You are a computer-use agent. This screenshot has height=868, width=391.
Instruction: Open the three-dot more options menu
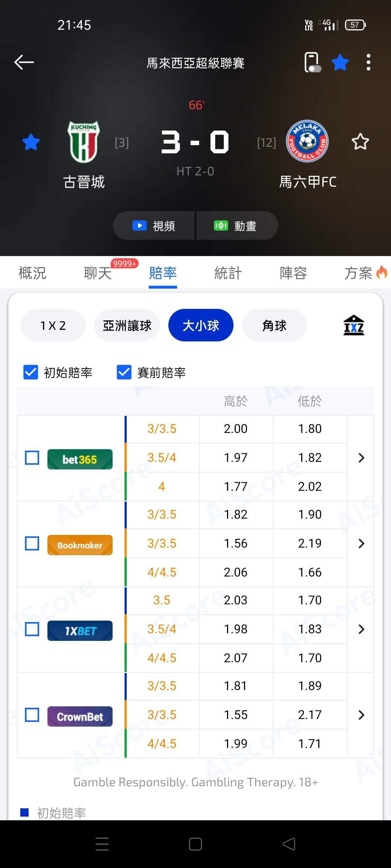(368, 62)
